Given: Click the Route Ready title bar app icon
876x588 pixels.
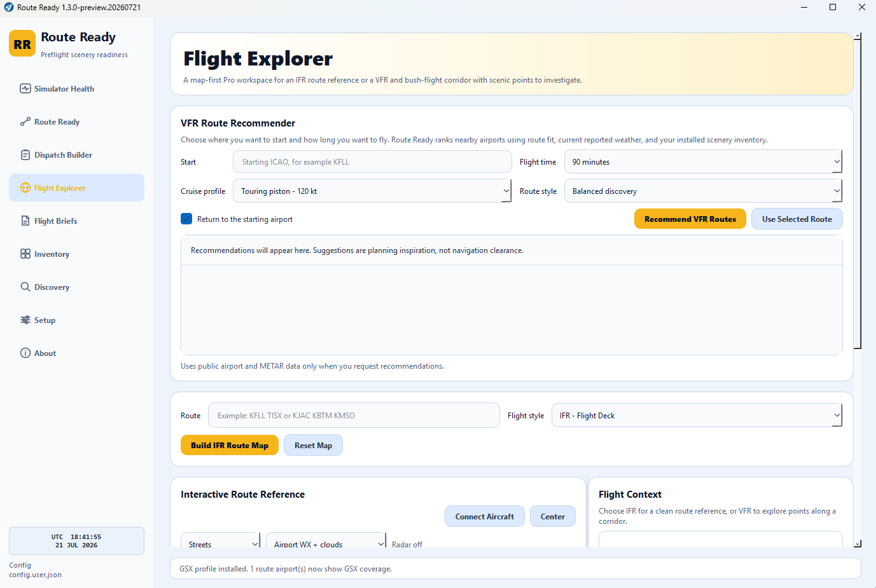Looking at the screenshot, I should pyautogui.click(x=8, y=7).
